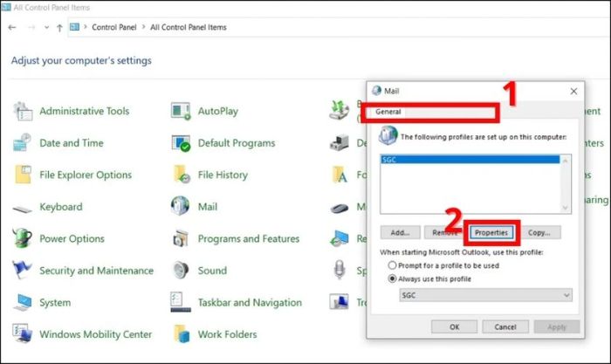Click the microphone icon in third column

tap(340, 270)
